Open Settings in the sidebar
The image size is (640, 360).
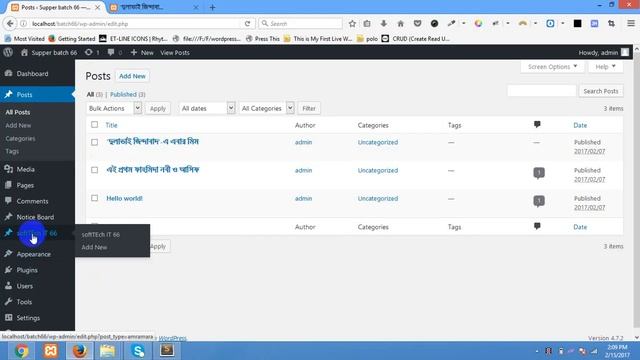click(x=28, y=318)
